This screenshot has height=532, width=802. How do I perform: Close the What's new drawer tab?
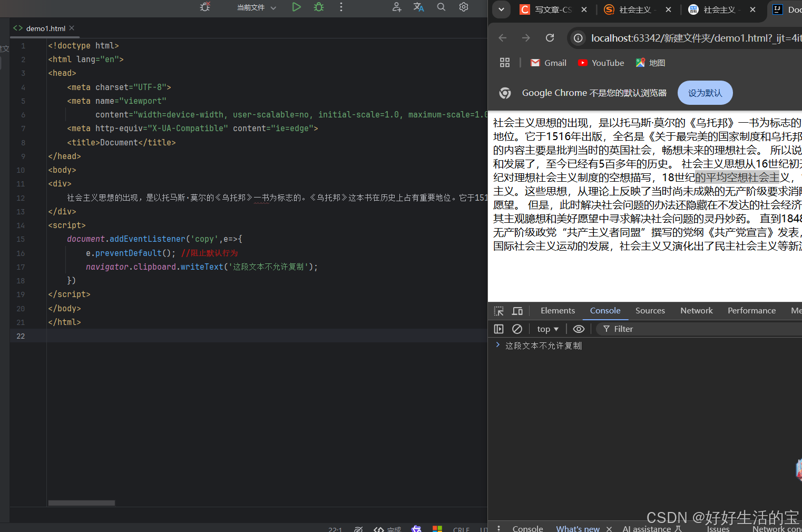[x=609, y=529]
